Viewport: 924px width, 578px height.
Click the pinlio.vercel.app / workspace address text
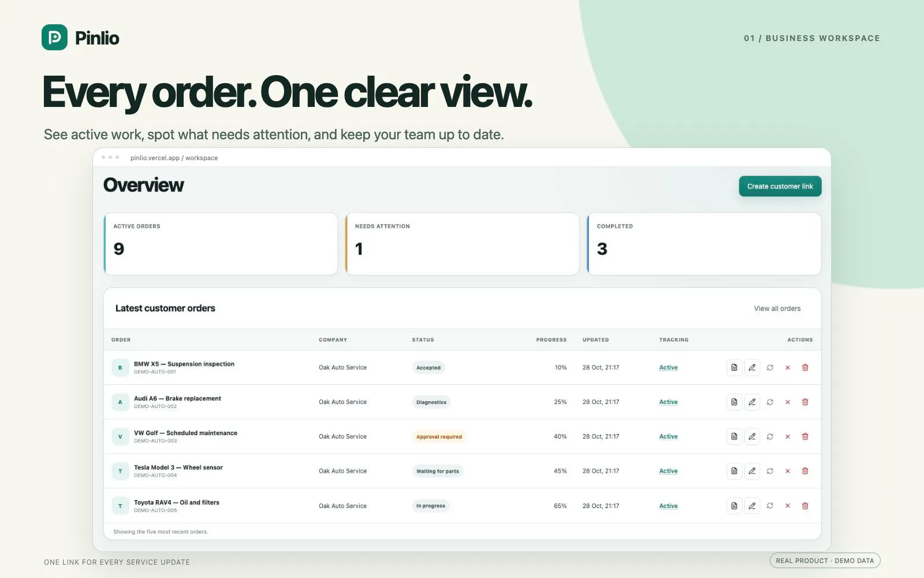174,158
